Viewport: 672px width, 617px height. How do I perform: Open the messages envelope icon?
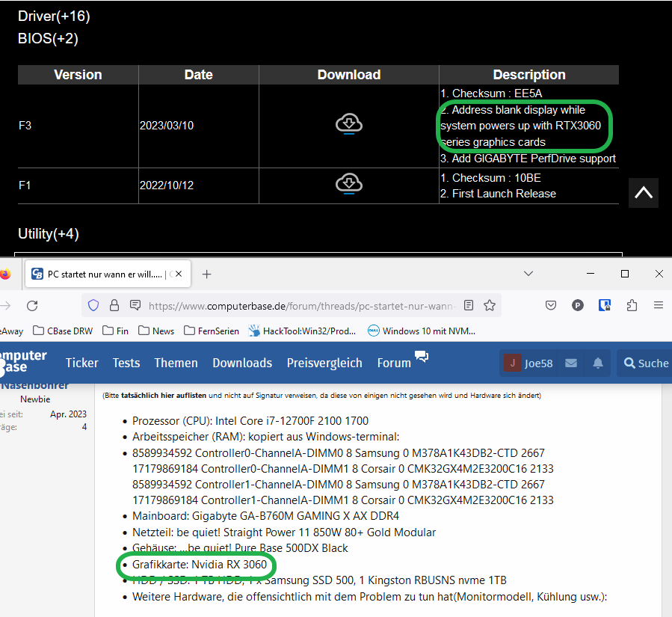click(571, 363)
